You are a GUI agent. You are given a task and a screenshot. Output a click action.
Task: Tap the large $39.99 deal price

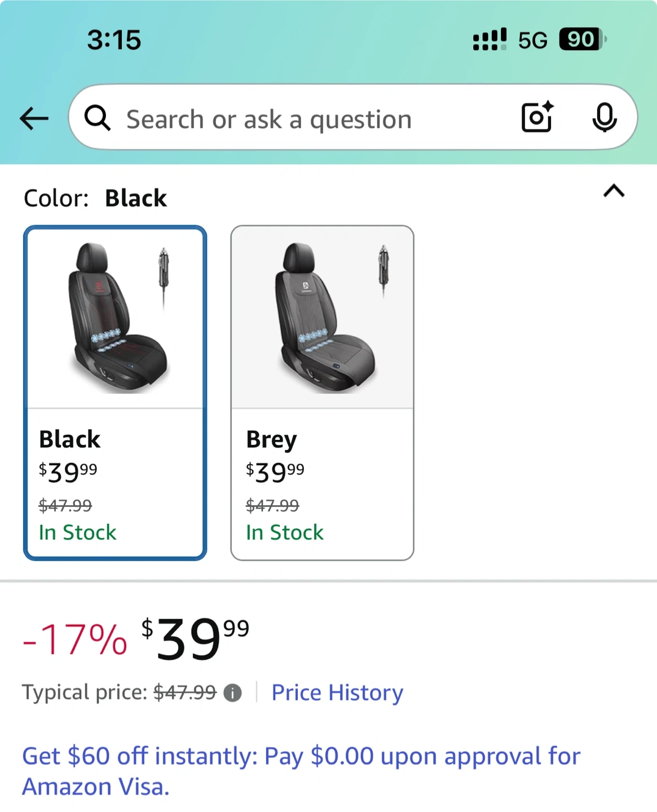[x=195, y=638]
